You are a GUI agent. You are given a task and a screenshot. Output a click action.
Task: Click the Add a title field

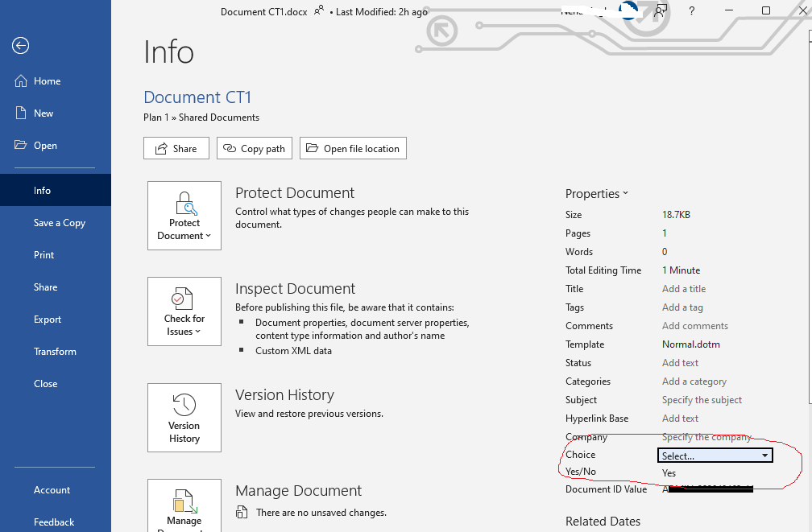click(x=684, y=289)
